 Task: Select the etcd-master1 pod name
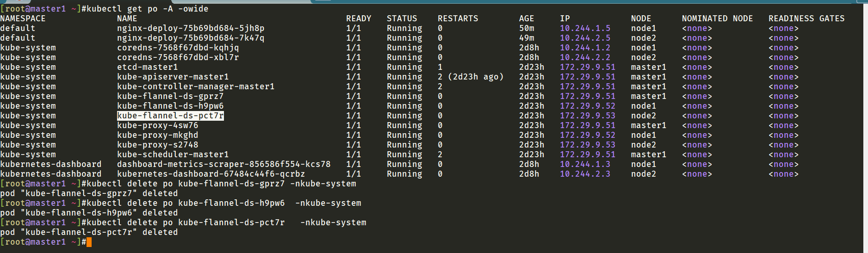[148, 67]
